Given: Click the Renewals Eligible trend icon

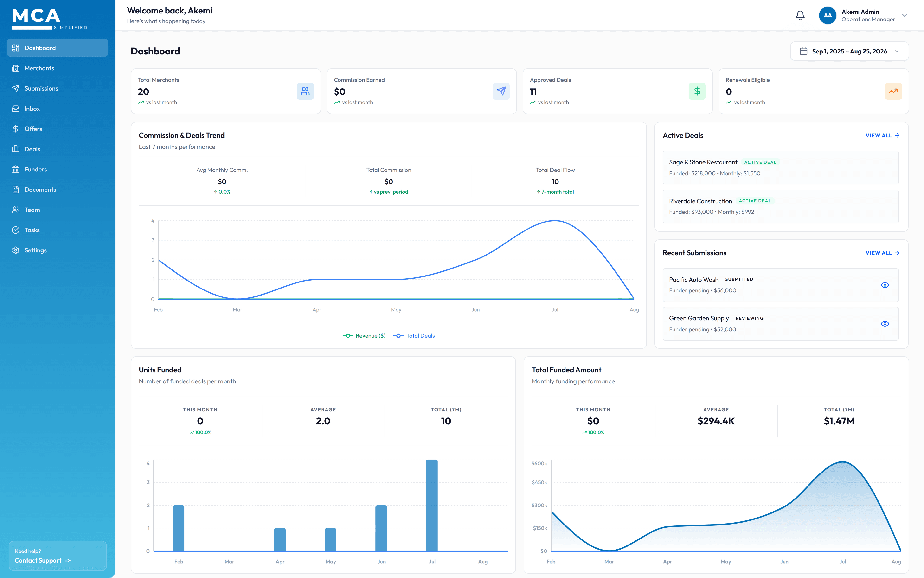Looking at the screenshot, I should pos(893,91).
